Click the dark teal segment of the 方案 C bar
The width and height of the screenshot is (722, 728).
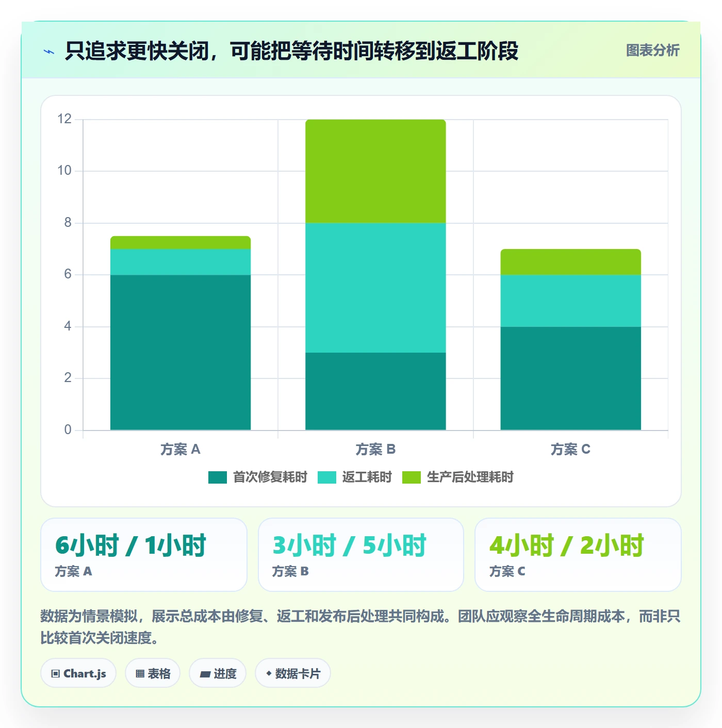(x=570, y=378)
